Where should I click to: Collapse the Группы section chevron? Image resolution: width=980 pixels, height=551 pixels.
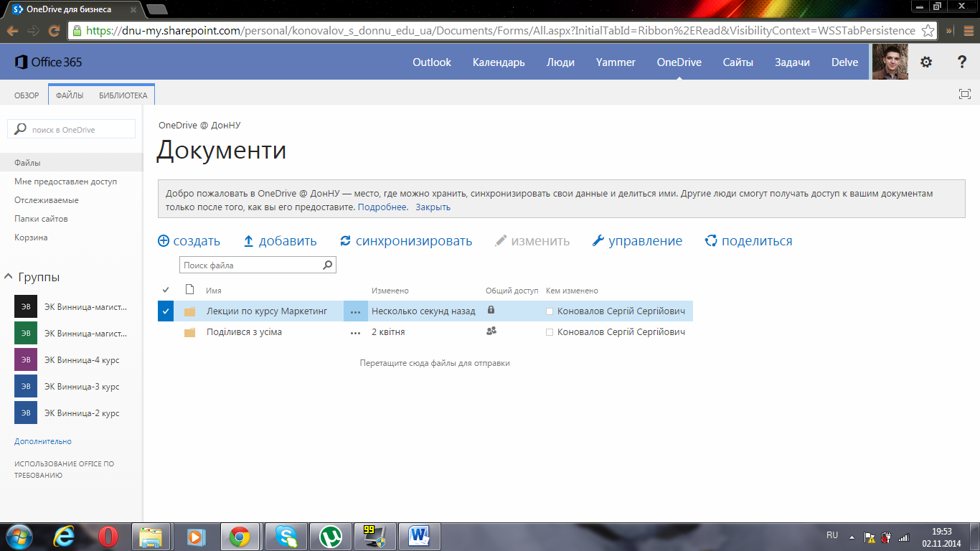point(9,277)
